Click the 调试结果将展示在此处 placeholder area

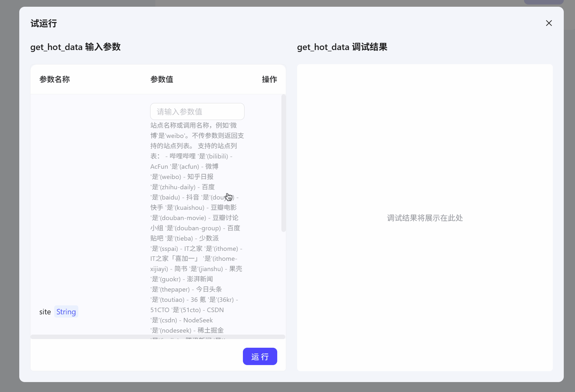(x=425, y=218)
